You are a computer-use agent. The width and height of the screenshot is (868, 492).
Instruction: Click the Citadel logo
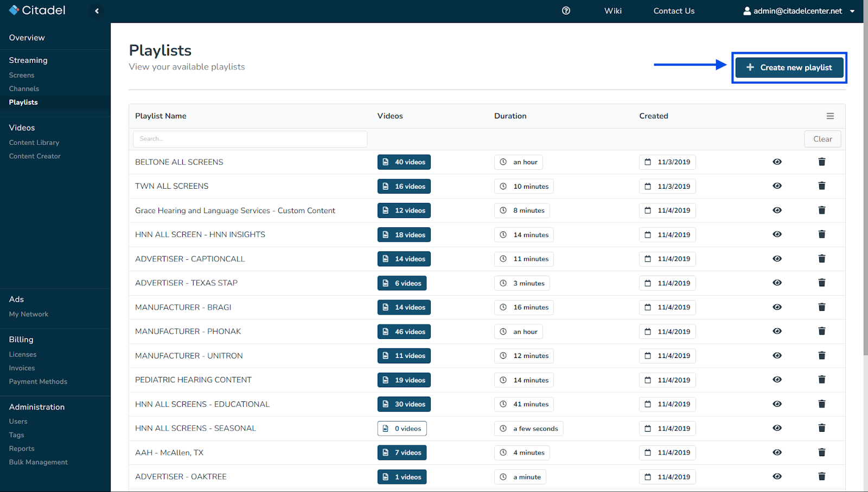point(37,10)
